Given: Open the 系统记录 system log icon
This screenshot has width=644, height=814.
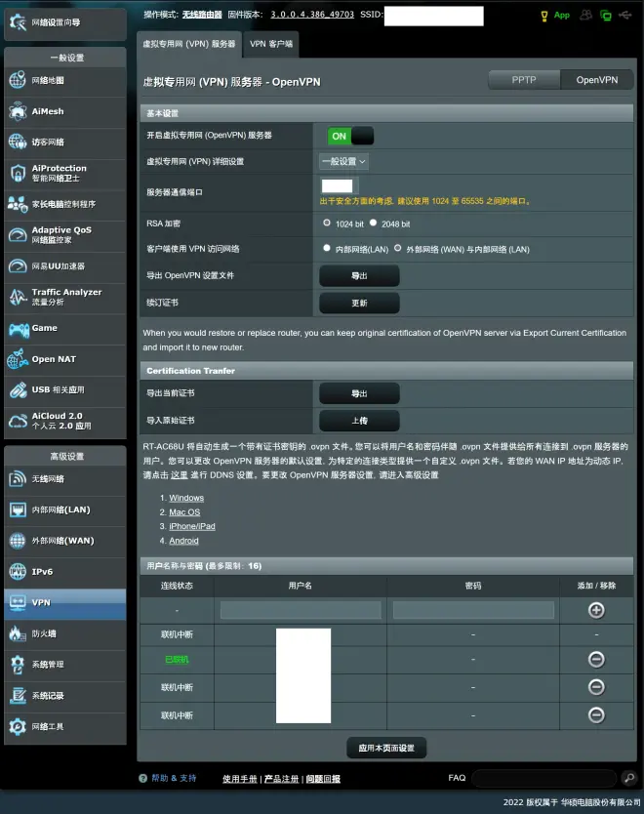Looking at the screenshot, I should [18, 696].
